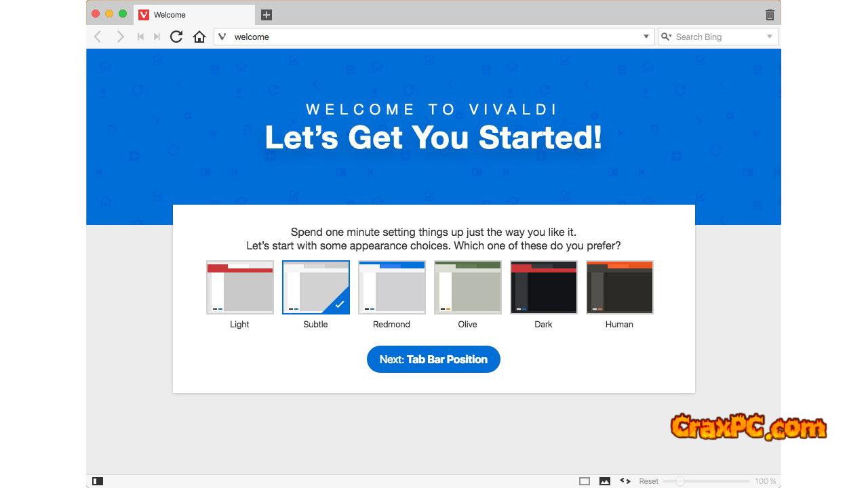Expand the search field history dropdown
The height and width of the screenshot is (488, 868).
click(770, 37)
